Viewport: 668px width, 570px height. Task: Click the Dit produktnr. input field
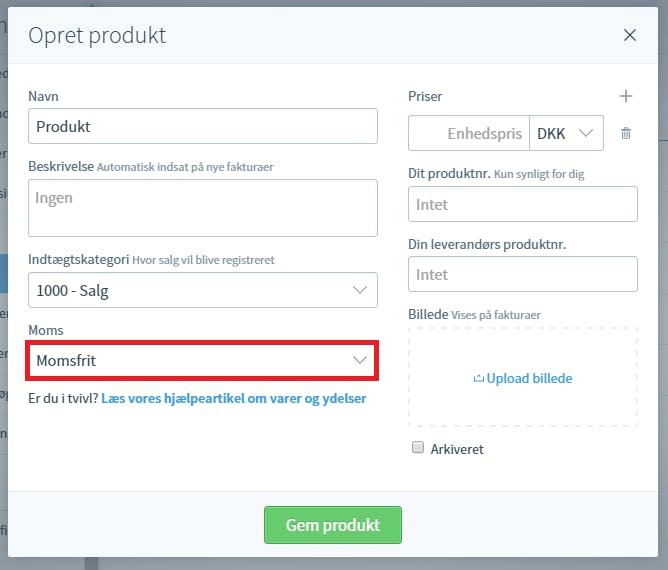tap(523, 204)
